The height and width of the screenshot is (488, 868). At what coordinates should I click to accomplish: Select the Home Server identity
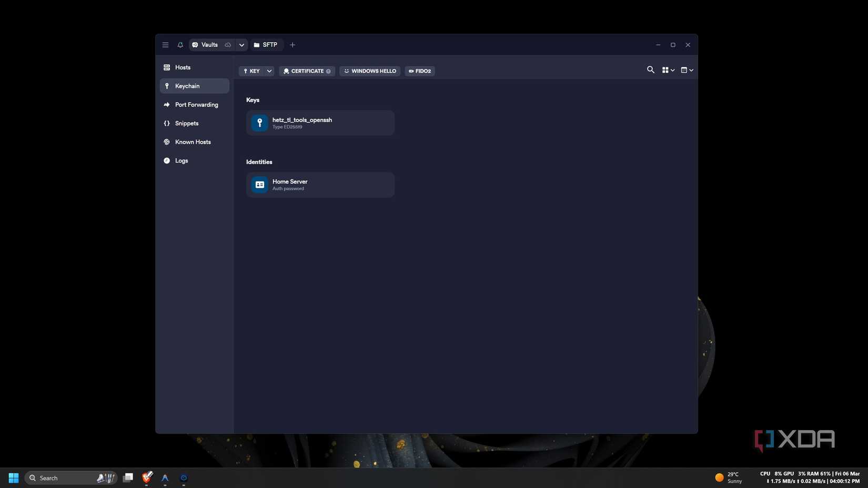click(320, 185)
